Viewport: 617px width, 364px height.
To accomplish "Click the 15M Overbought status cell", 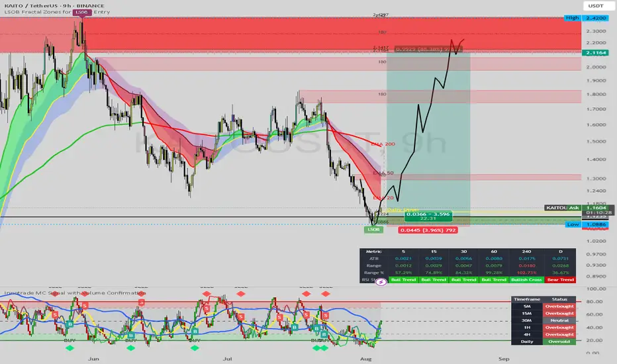I will (559, 314).
